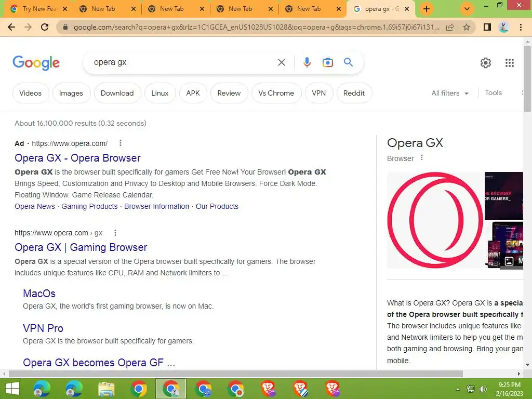Filter results by Videos
This screenshot has width=532, height=399.
click(x=31, y=93)
